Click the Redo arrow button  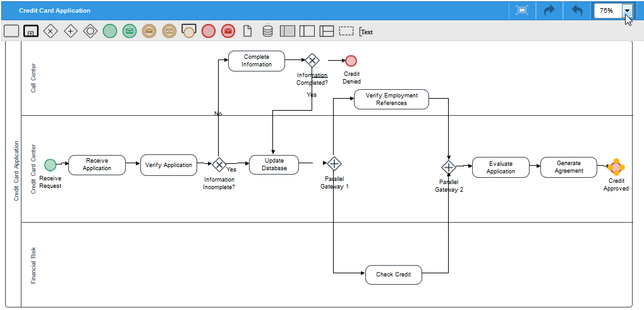[x=549, y=11]
